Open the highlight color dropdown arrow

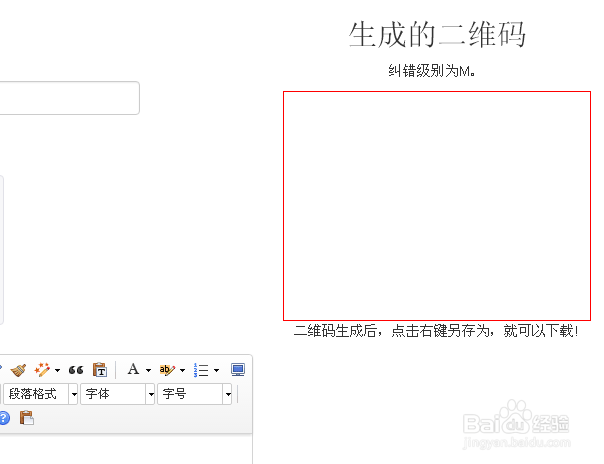(x=183, y=370)
